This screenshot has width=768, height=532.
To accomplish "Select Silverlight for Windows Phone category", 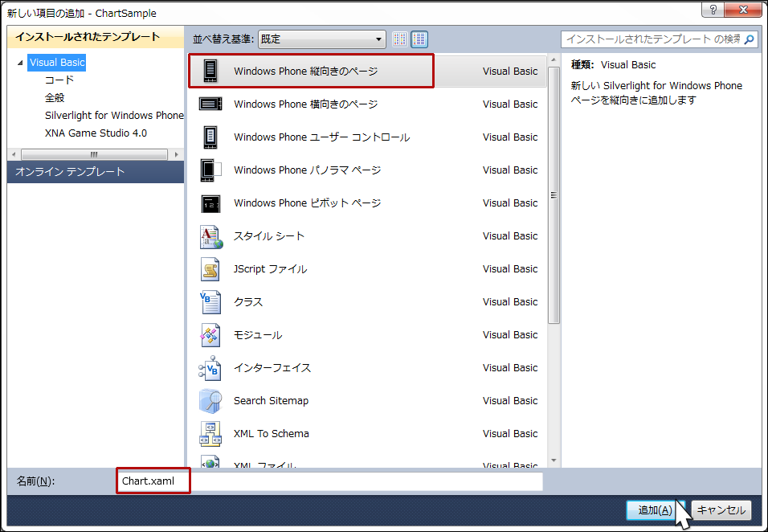I will pos(114,115).
